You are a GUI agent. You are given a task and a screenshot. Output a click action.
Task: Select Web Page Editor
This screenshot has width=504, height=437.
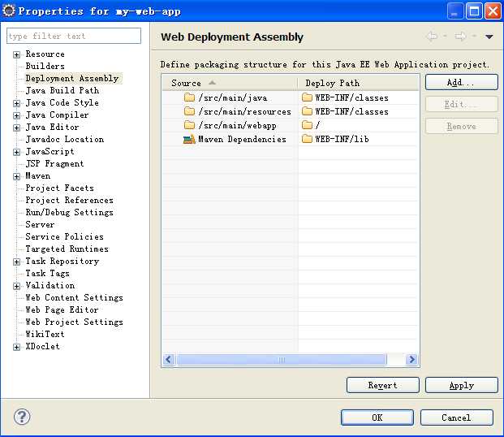coord(62,309)
